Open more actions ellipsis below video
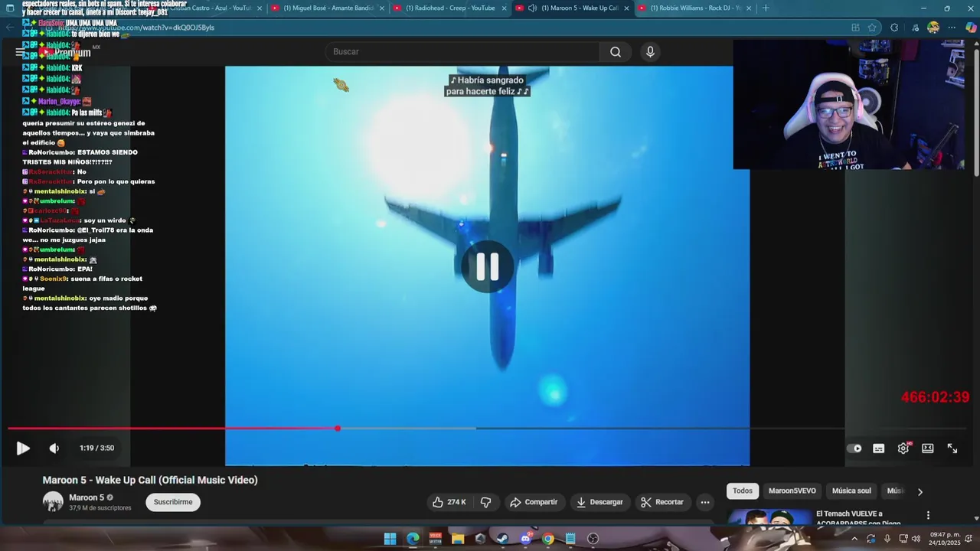Image resolution: width=980 pixels, height=551 pixels. click(705, 502)
